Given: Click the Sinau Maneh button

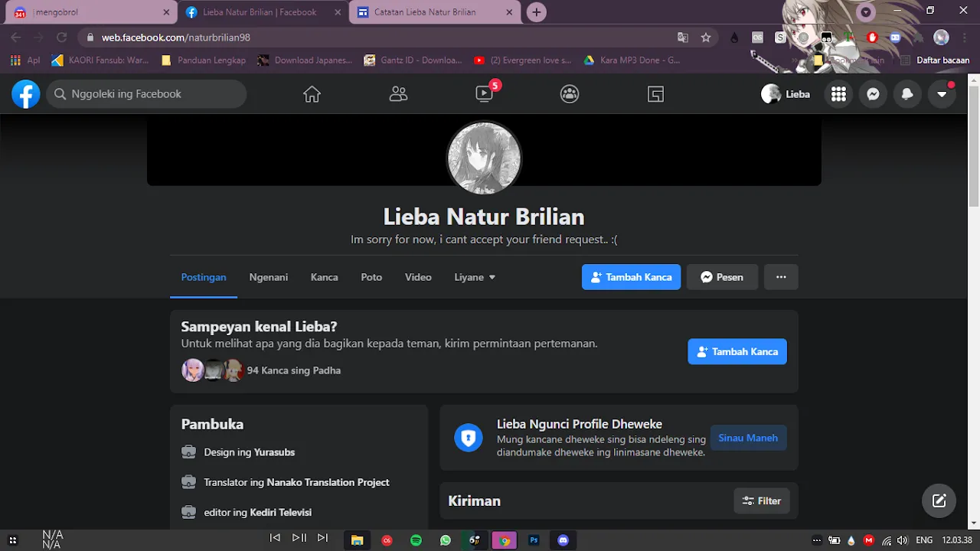Looking at the screenshot, I should point(748,438).
